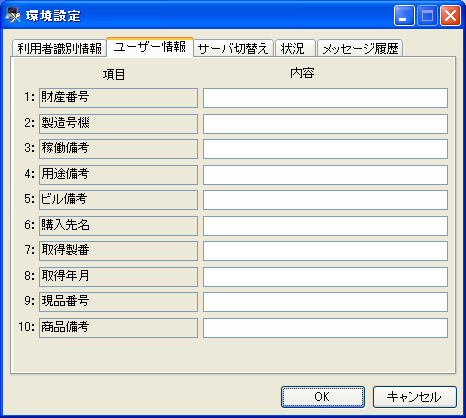Select the 用途備考 content field
The height and width of the screenshot is (418, 466).
click(325, 175)
